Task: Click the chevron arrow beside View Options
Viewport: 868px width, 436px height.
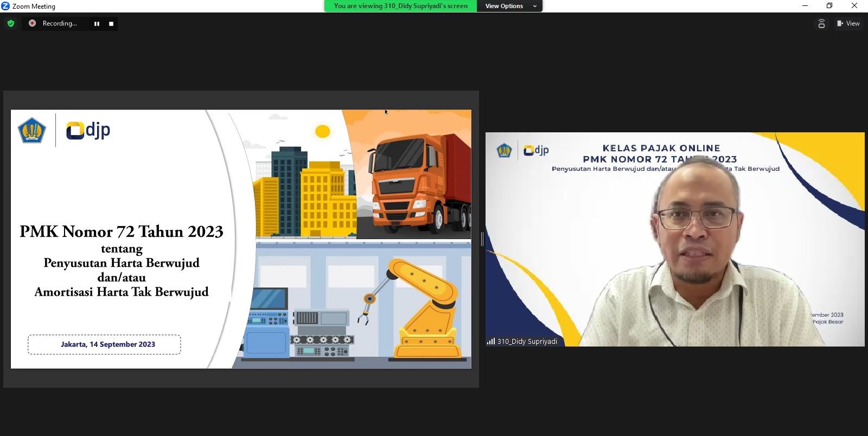Action: point(535,6)
